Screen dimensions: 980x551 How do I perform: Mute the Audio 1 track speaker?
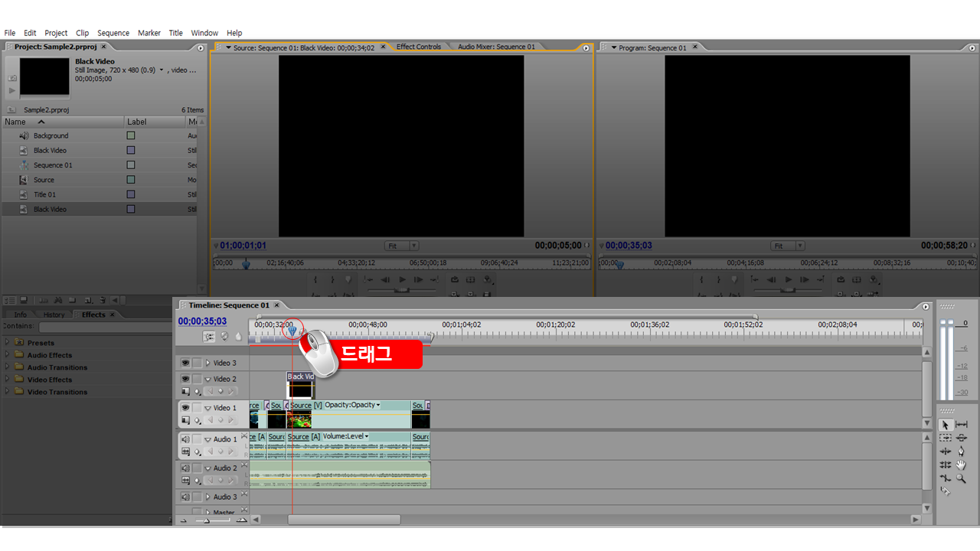click(185, 439)
